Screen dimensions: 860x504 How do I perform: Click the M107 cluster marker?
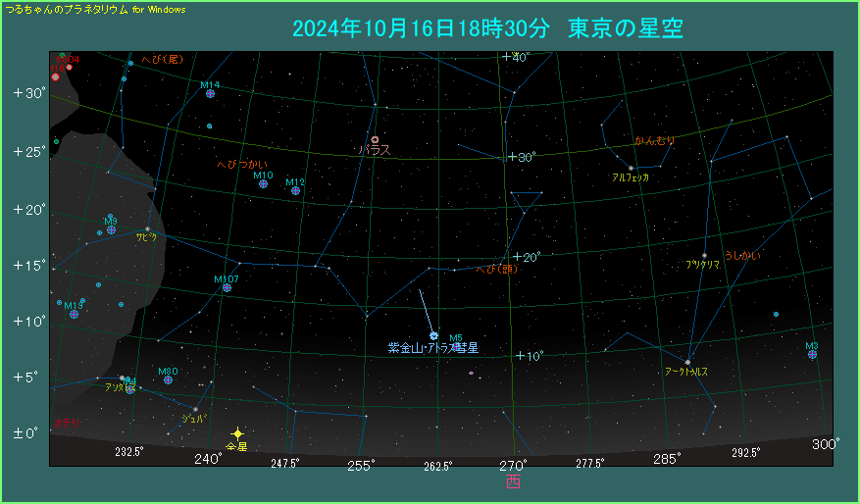pos(228,287)
